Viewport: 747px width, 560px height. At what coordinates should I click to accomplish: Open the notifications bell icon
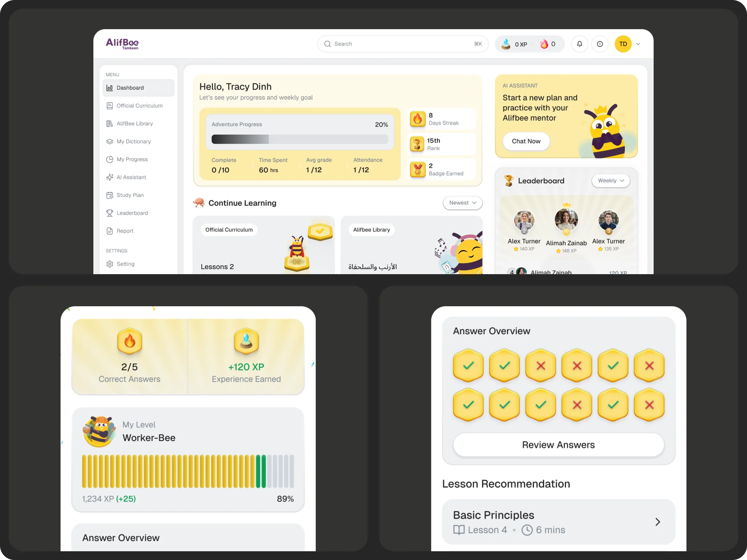pos(579,44)
